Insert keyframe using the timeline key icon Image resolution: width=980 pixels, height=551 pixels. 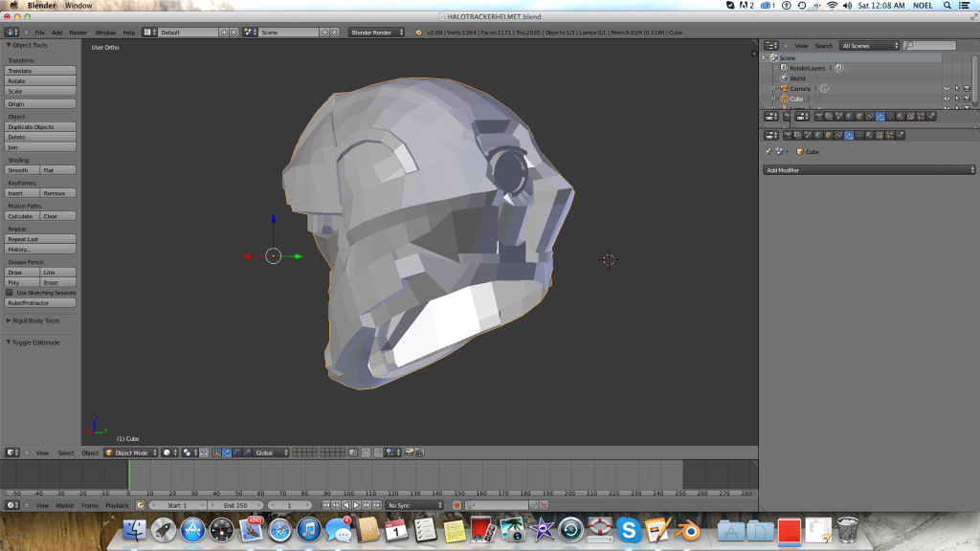click(x=533, y=505)
